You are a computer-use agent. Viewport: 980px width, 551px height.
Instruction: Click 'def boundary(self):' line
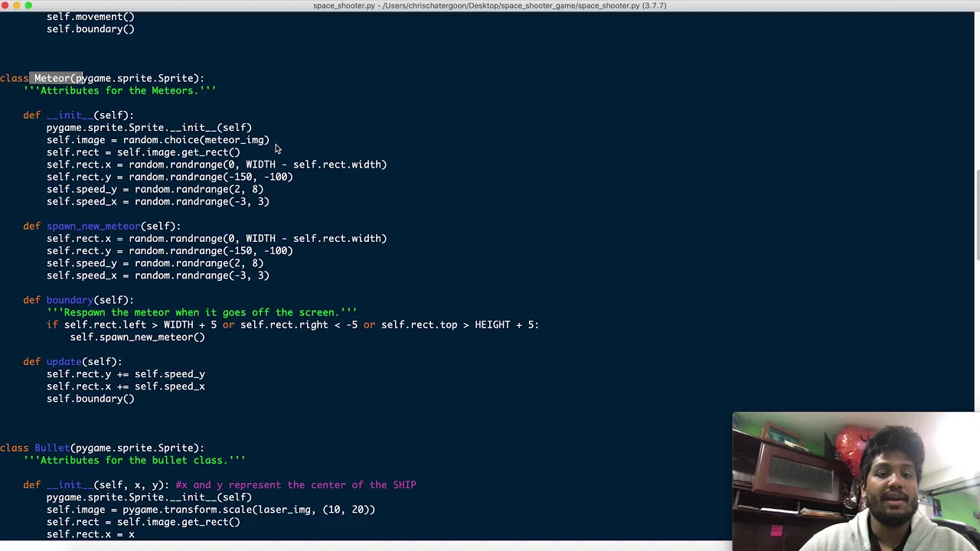(x=78, y=300)
